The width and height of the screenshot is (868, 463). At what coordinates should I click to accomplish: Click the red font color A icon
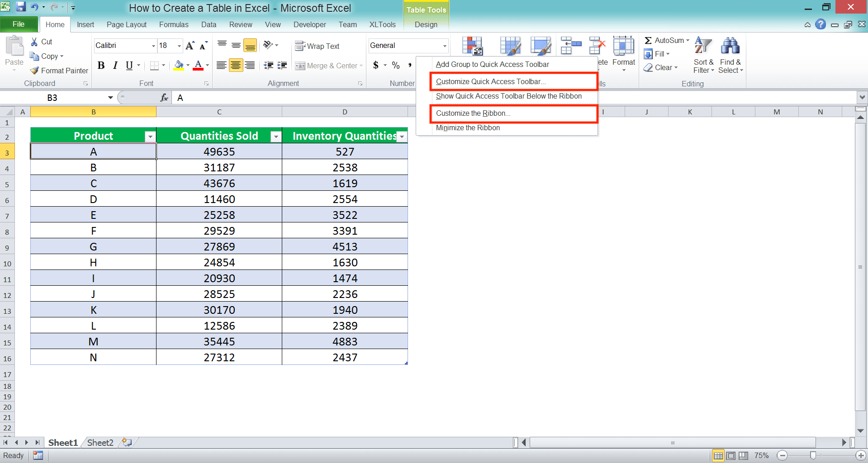point(198,66)
